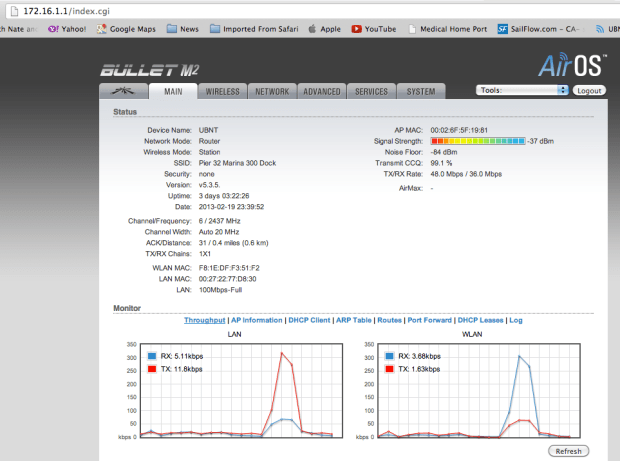The height and width of the screenshot is (461, 620).
Task: Select the Transmit CCQ value 99.1 %
Action: click(441, 163)
